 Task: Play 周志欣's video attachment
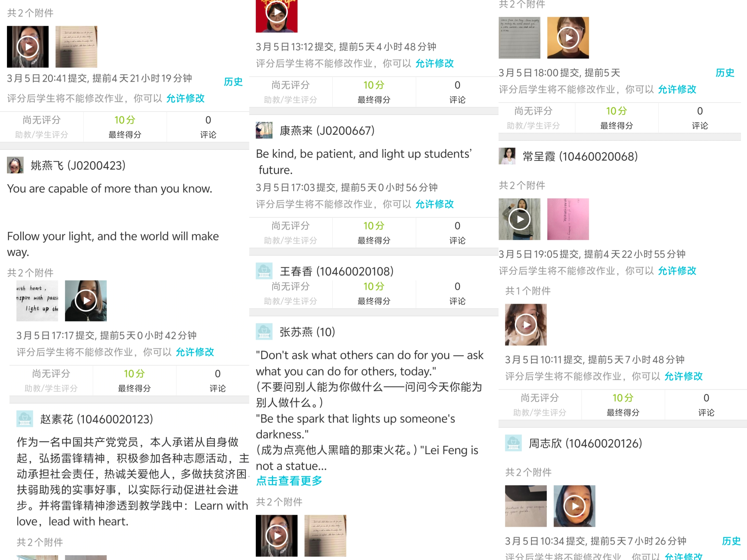coord(574,506)
